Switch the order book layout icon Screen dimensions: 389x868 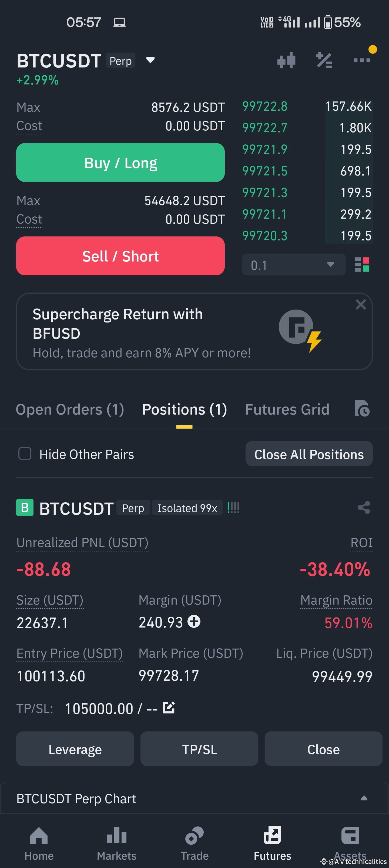coord(362,265)
